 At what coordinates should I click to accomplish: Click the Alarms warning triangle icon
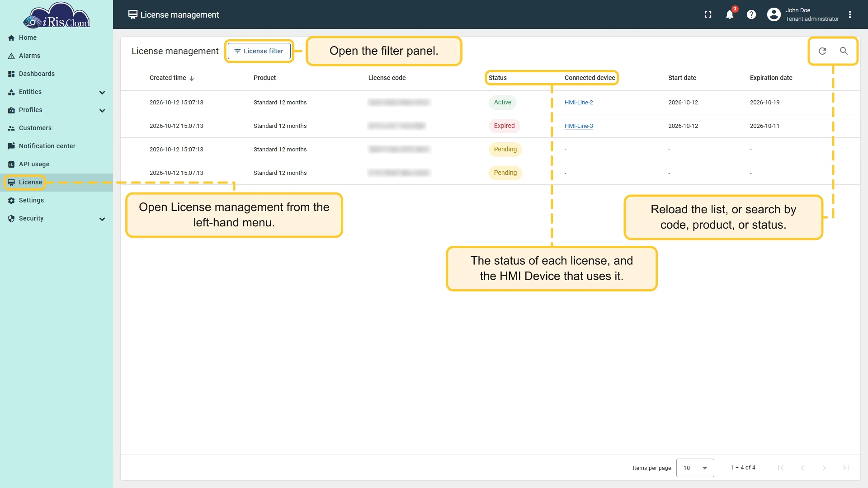click(11, 56)
